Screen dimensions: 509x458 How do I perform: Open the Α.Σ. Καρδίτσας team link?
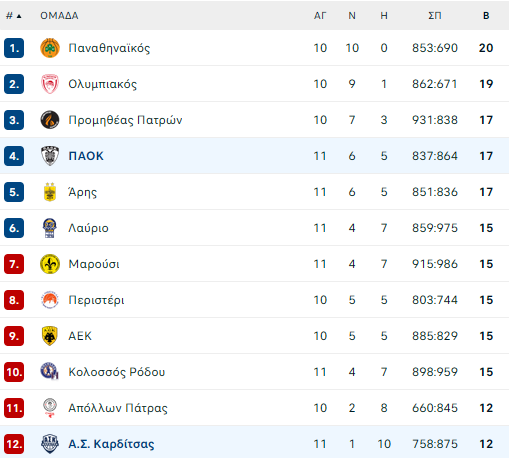pos(111,444)
